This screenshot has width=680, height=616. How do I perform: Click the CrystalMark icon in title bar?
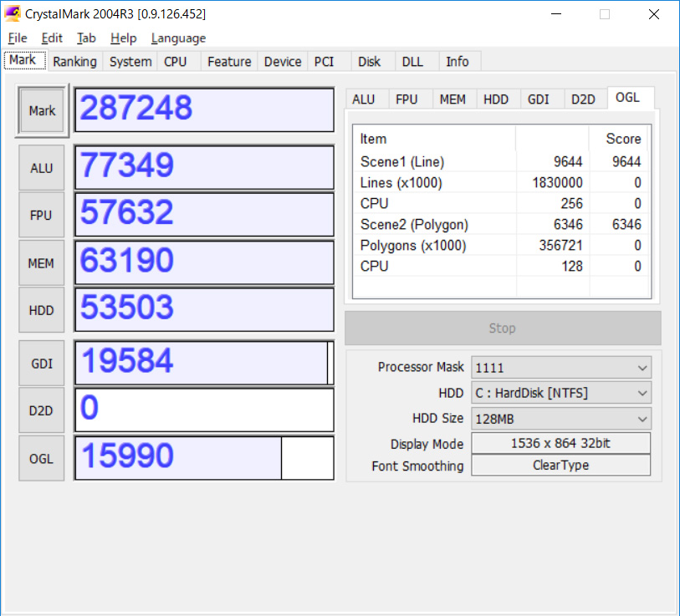[x=13, y=13]
